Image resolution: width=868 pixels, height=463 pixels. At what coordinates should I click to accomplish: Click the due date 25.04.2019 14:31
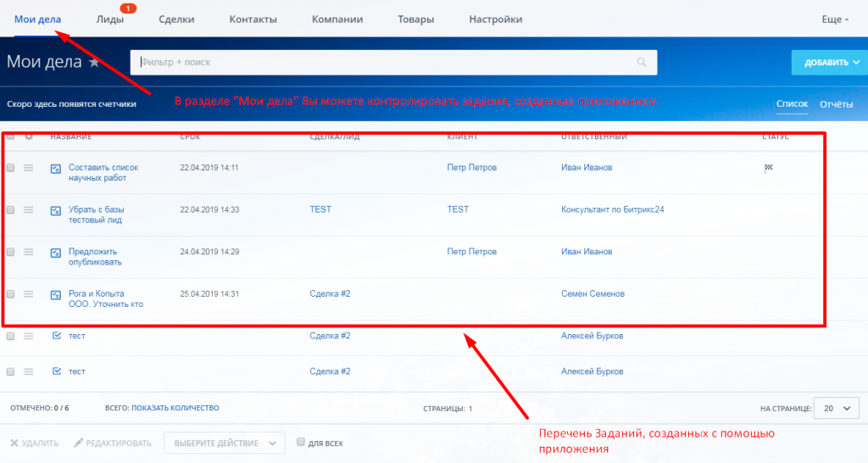click(x=209, y=293)
